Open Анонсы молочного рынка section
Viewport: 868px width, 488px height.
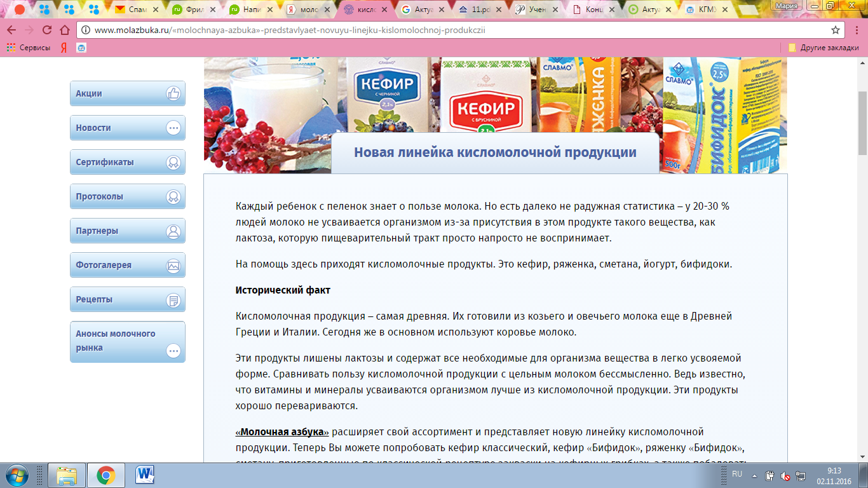point(128,342)
